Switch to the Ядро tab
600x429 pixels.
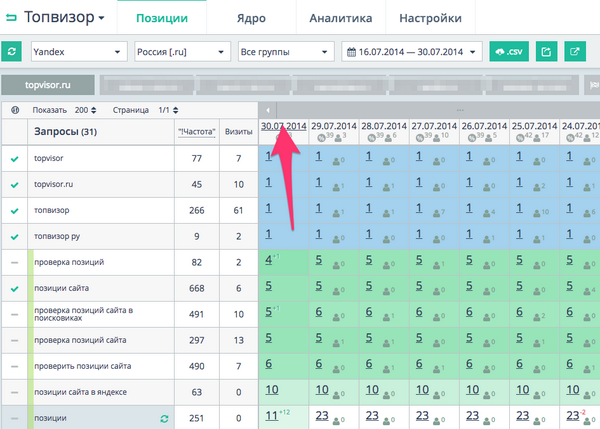pos(251,18)
